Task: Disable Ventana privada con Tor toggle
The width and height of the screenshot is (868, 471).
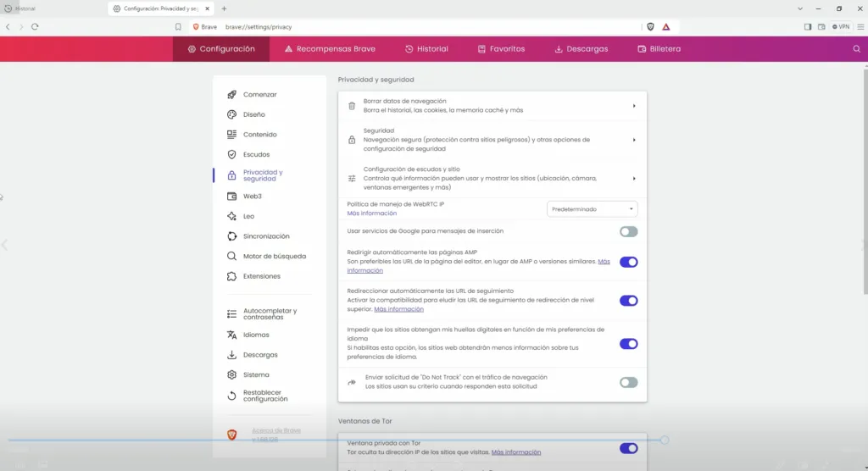Action: coord(628,448)
